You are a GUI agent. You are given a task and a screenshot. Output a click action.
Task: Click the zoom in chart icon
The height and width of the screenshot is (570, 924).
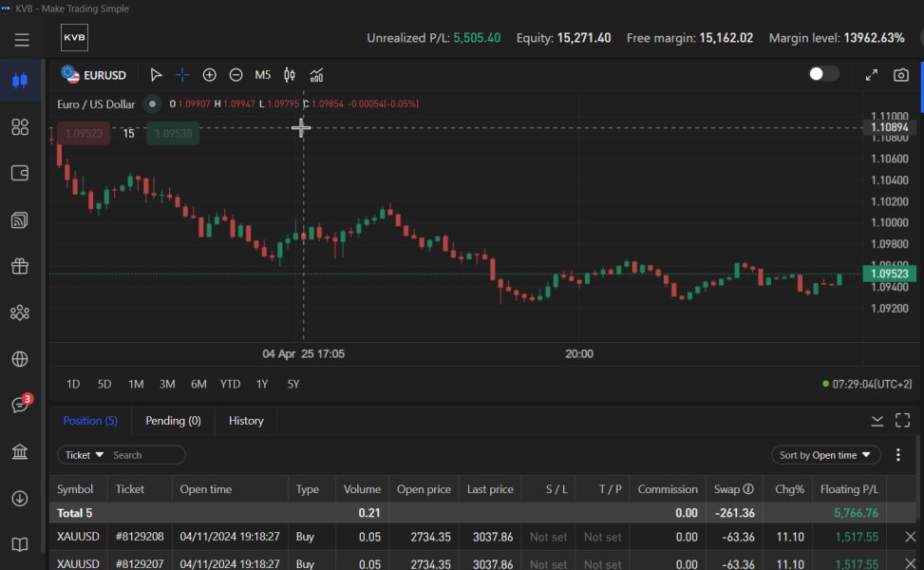[209, 75]
